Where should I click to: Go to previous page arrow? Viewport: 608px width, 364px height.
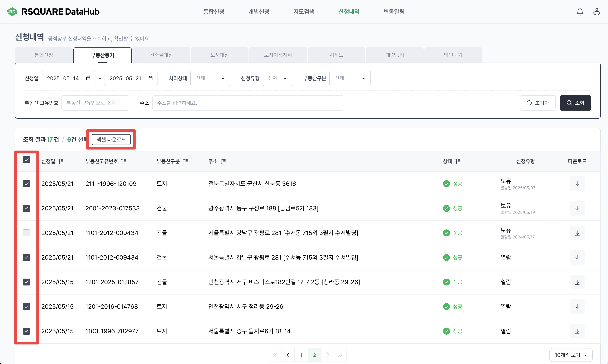tap(288, 355)
